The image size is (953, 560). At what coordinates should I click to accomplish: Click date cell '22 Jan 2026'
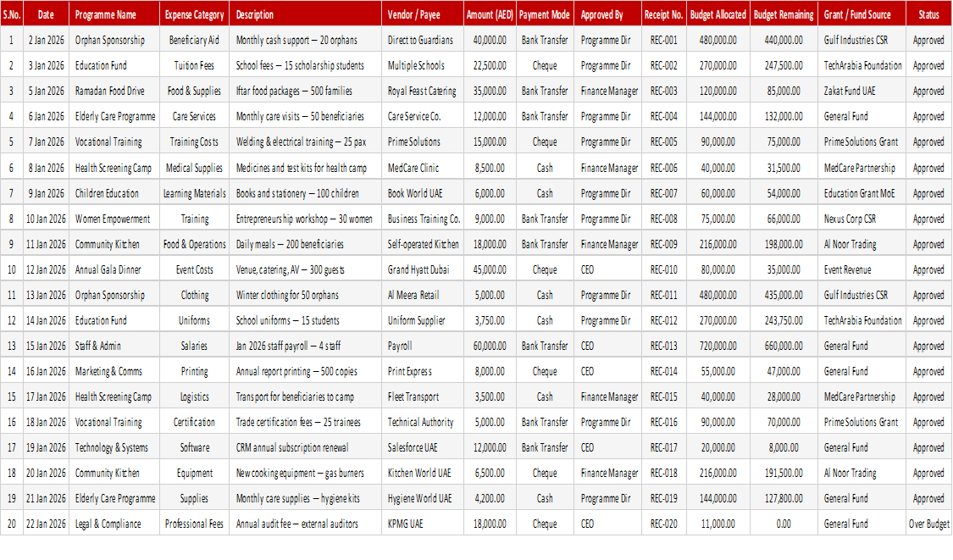pos(46,524)
